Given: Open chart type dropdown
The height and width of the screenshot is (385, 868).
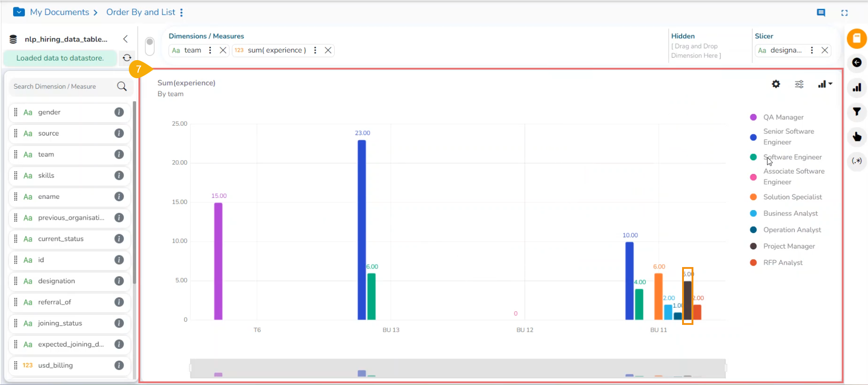Looking at the screenshot, I should (x=825, y=84).
